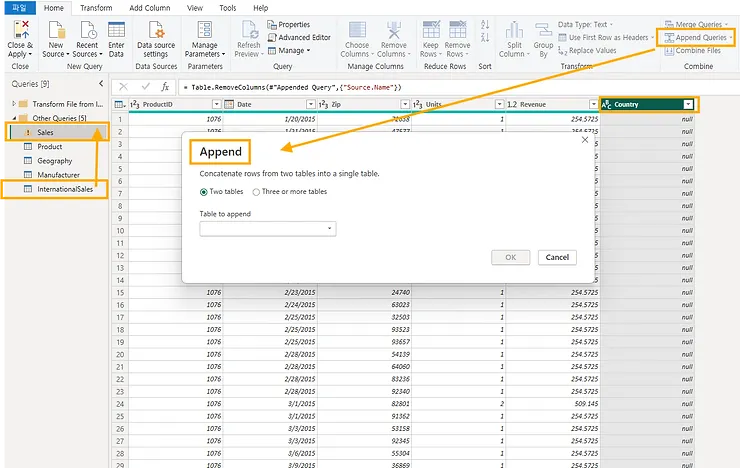Open the Advanced Editor
The height and width of the screenshot is (468, 740).
coord(303,37)
